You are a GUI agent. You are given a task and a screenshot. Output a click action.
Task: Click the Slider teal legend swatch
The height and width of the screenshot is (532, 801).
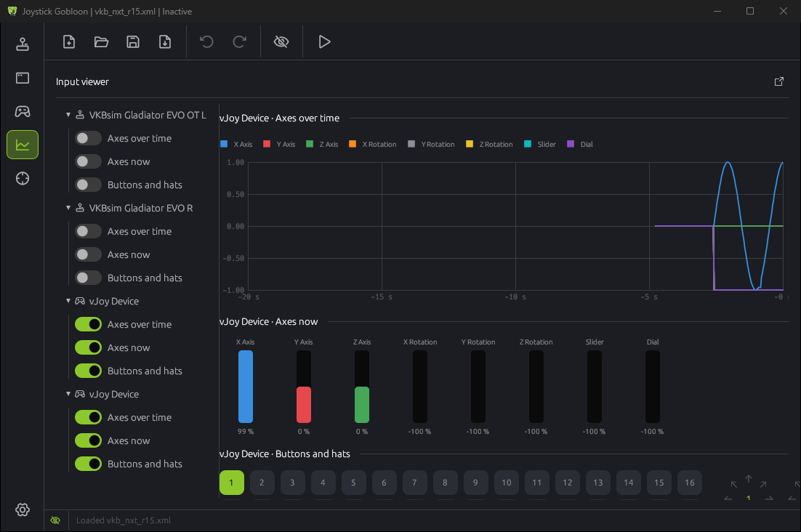point(528,144)
